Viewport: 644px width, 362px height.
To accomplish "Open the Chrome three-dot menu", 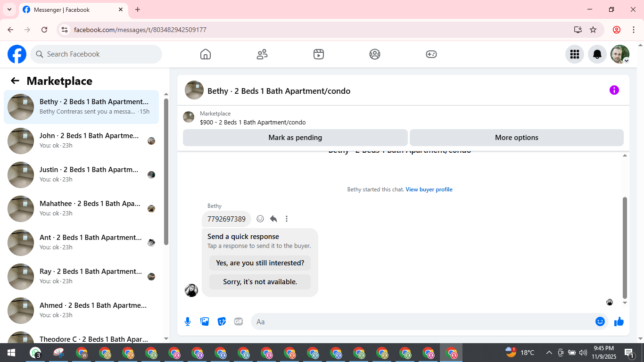I will coord(633,30).
